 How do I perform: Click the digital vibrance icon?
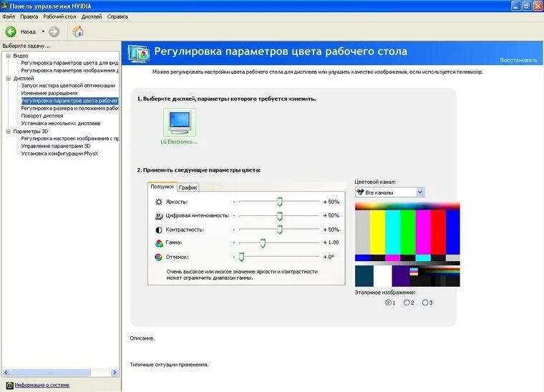click(159, 215)
